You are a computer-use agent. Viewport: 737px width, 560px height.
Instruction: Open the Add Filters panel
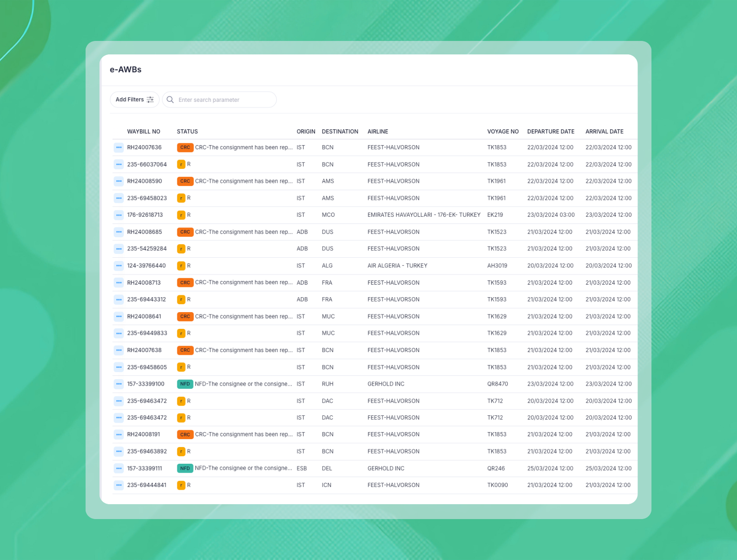(x=134, y=100)
